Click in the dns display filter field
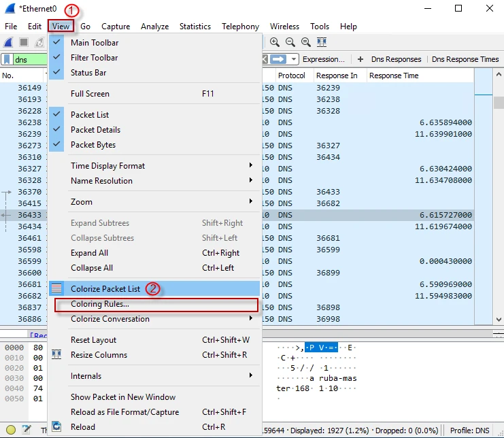Screen dimensions: 504x438 pyautogui.click(x=31, y=60)
